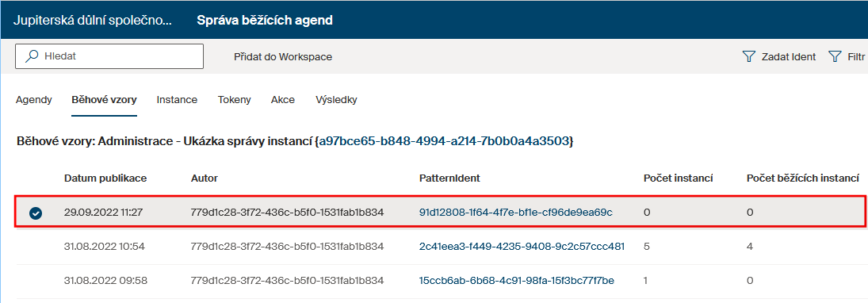Viewport: 868px width, 303px height.
Task: Sort by Počet instancí column header
Action: tap(678, 178)
